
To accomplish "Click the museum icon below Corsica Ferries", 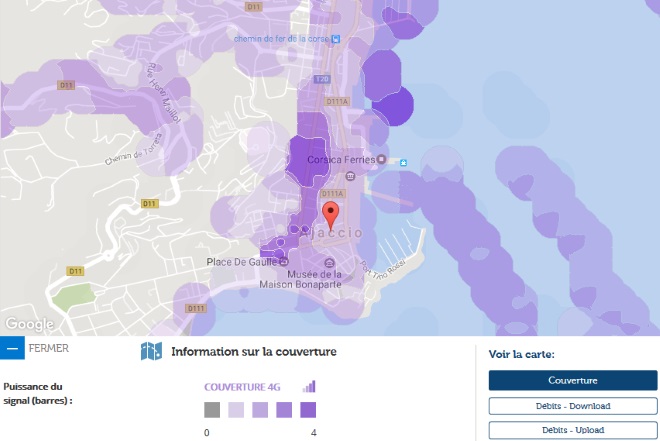I will point(350,176).
